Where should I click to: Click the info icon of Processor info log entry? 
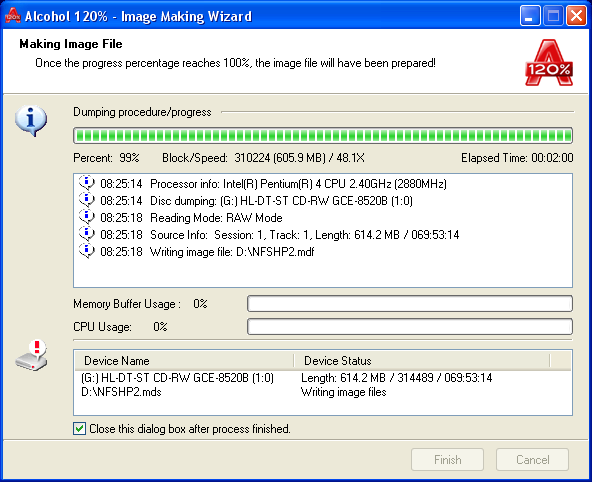pos(86,183)
